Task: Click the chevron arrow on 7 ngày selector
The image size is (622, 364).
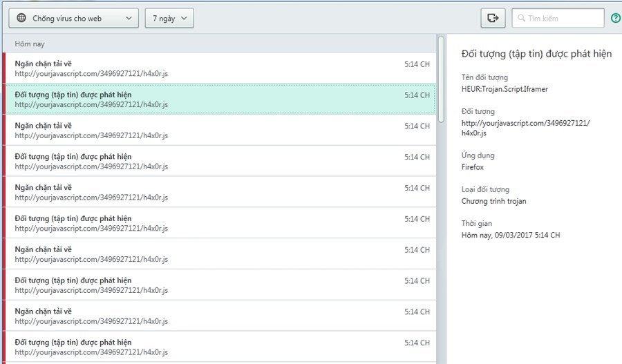Action: pyautogui.click(x=184, y=19)
